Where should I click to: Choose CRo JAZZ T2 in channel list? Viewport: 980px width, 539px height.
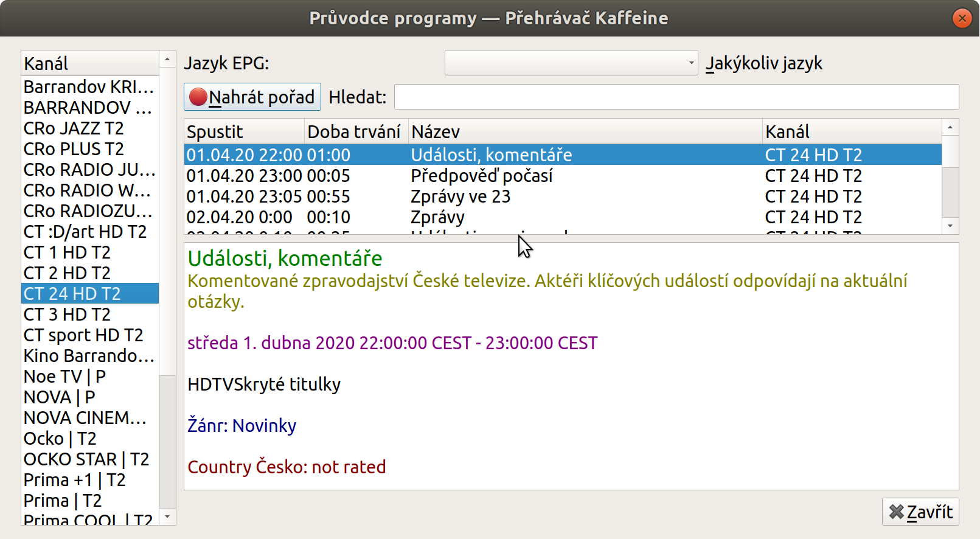(90, 128)
